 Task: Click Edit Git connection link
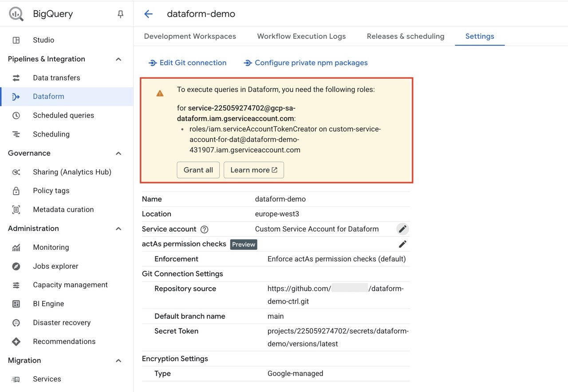tap(187, 63)
